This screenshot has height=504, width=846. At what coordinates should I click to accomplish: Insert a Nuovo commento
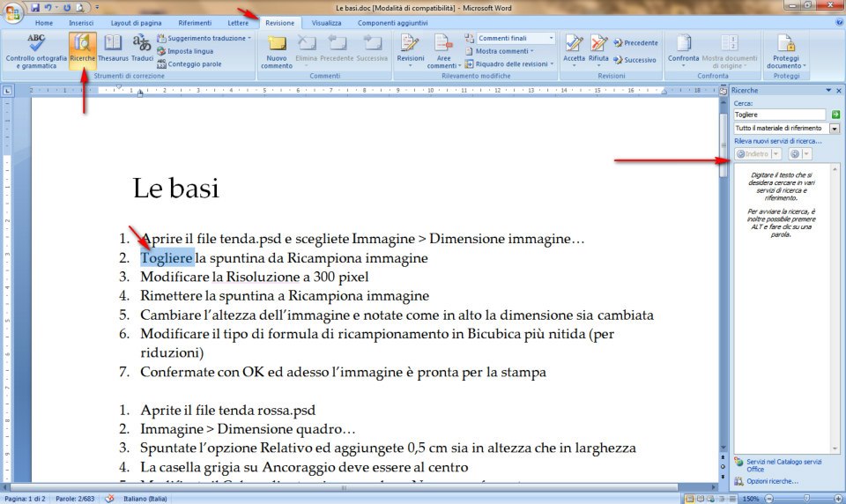277,51
